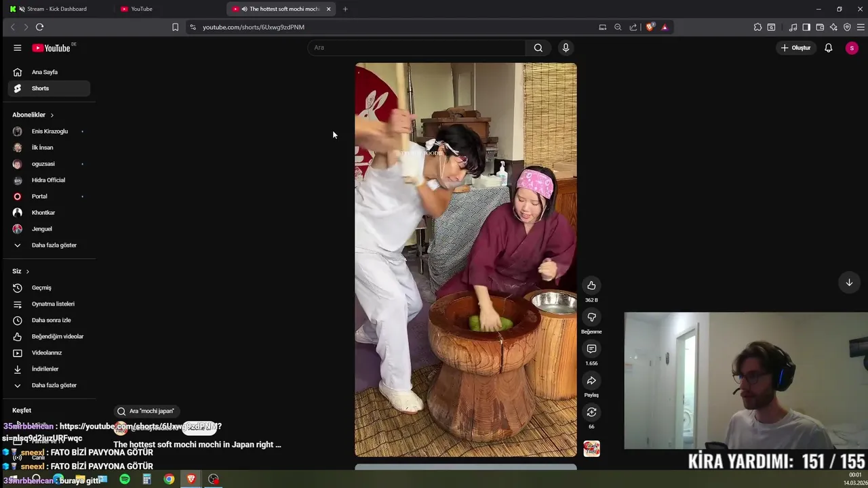Open the Brave Wallet icon
The height and width of the screenshot is (488, 868).
[x=820, y=27]
